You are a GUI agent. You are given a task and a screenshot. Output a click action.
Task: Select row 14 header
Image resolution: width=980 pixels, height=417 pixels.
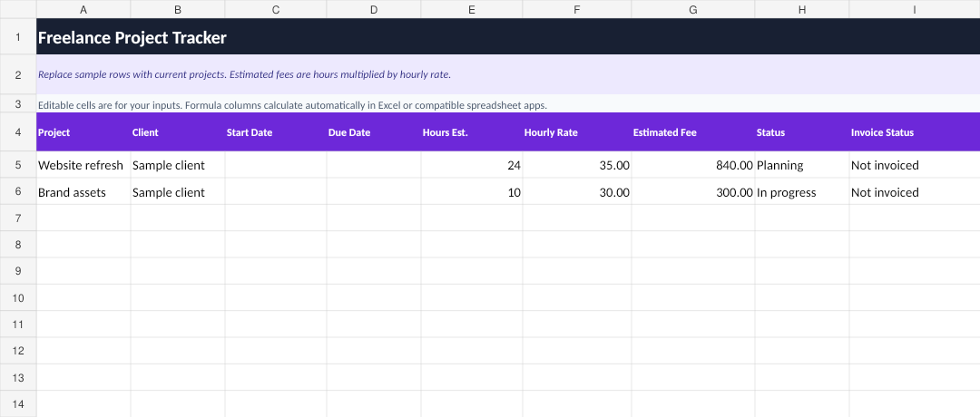18,404
